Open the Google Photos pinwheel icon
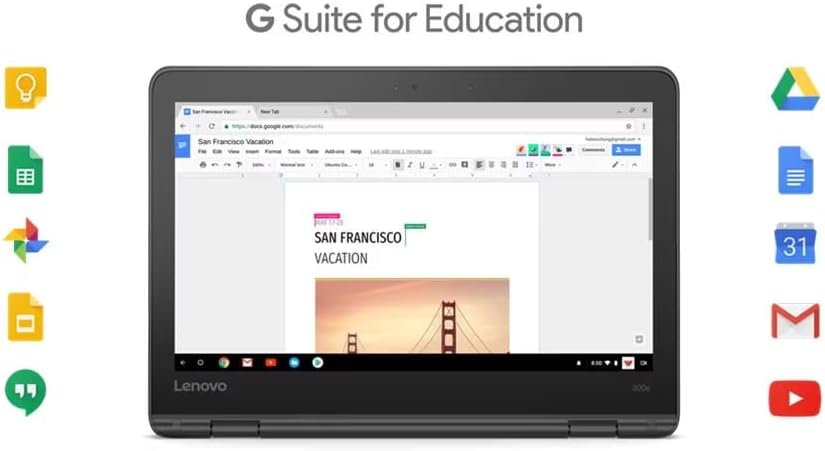The width and height of the screenshot is (825, 451). [26, 241]
